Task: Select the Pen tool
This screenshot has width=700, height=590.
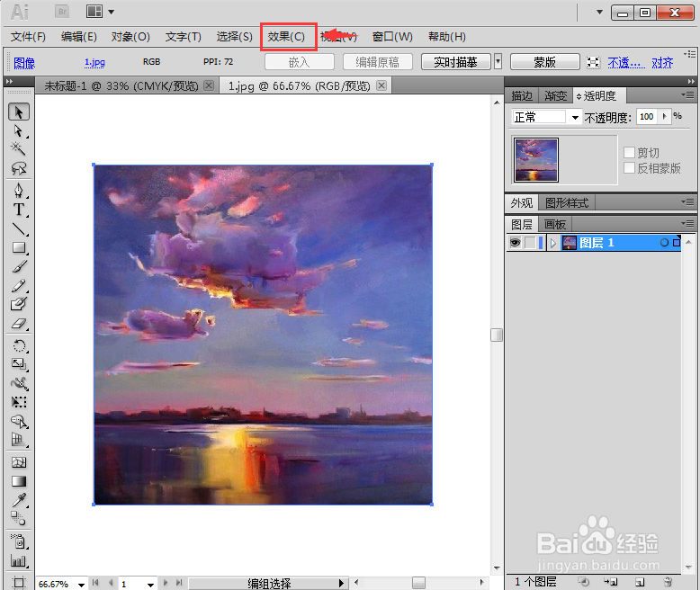Action: pos(19,191)
